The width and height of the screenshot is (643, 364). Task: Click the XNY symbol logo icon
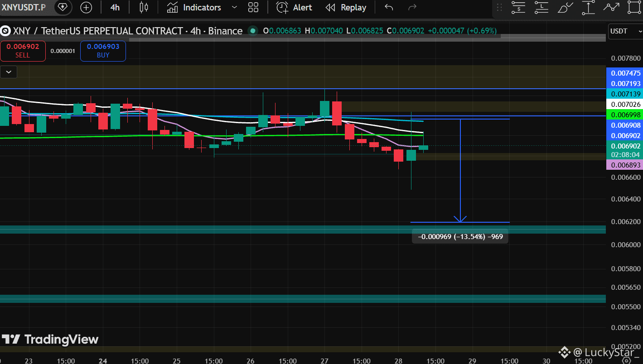click(5, 31)
